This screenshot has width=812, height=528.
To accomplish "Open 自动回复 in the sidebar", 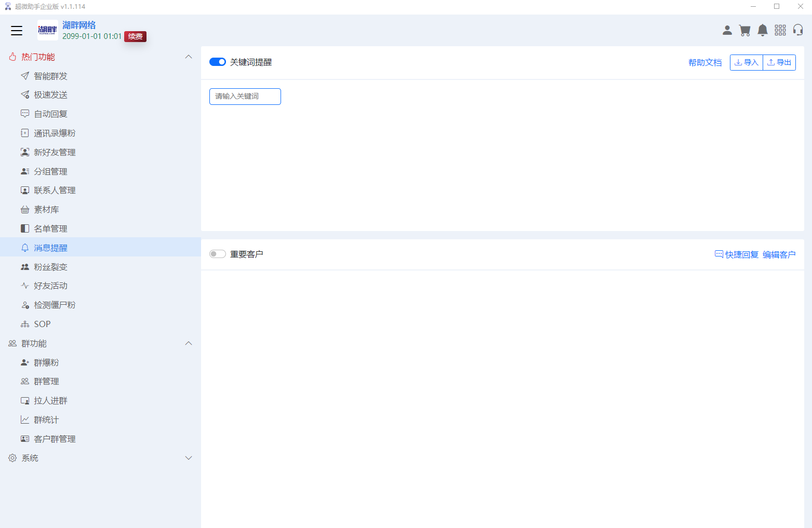I will click(50, 114).
